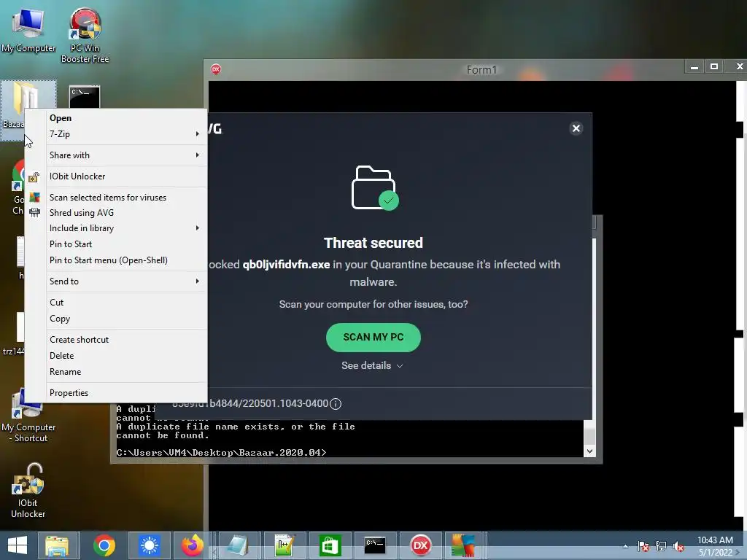747x560 pixels.
Task: Switch to the command prompt taskbar window
Action: [375, 545]
